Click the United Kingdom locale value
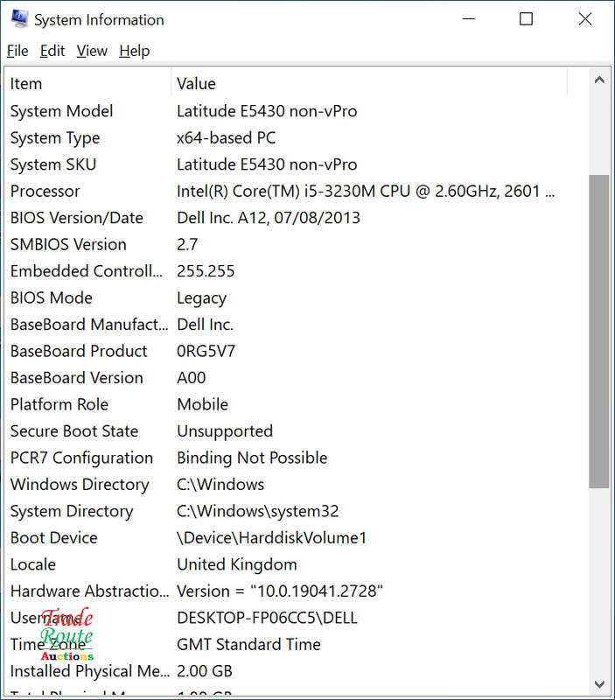Image resolution: width=615 pixels, height=700 pixels. coord(237,564)
